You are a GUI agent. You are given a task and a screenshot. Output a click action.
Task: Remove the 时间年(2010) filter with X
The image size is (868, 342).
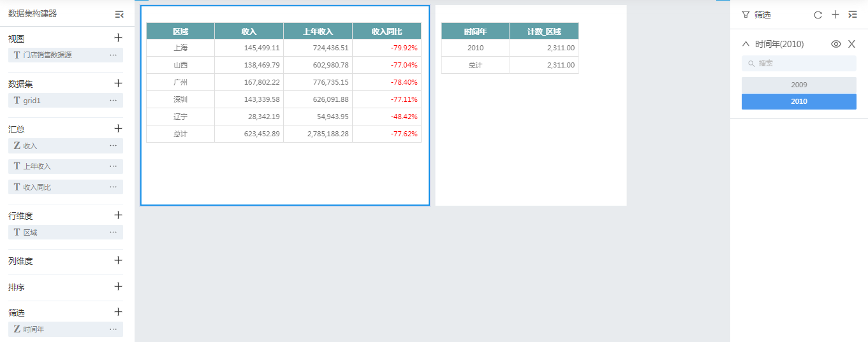point(851,44)
